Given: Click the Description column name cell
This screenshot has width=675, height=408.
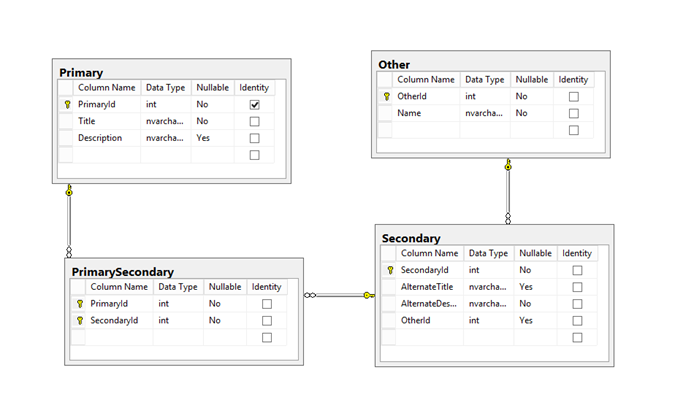Looking at the screenshot, I should pyautogui.click(x=100, y=138).
